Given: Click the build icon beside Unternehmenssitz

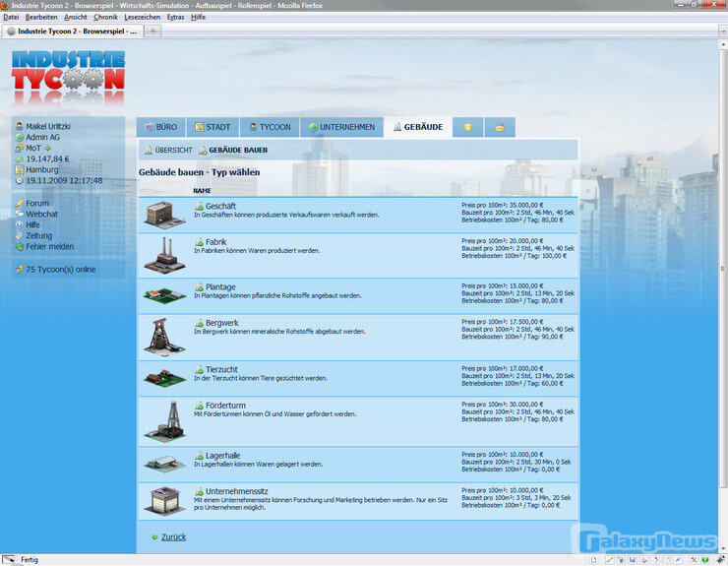Looking at the screenshot, I should click(x=199, y=491).
